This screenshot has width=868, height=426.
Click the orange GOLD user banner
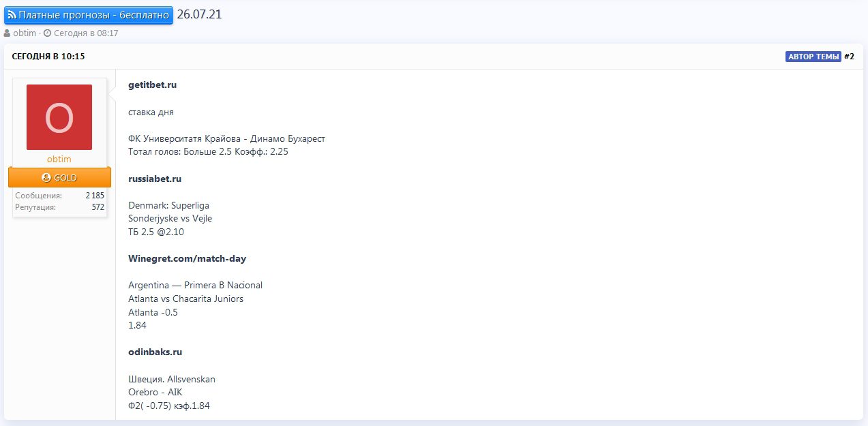(59, 177)
